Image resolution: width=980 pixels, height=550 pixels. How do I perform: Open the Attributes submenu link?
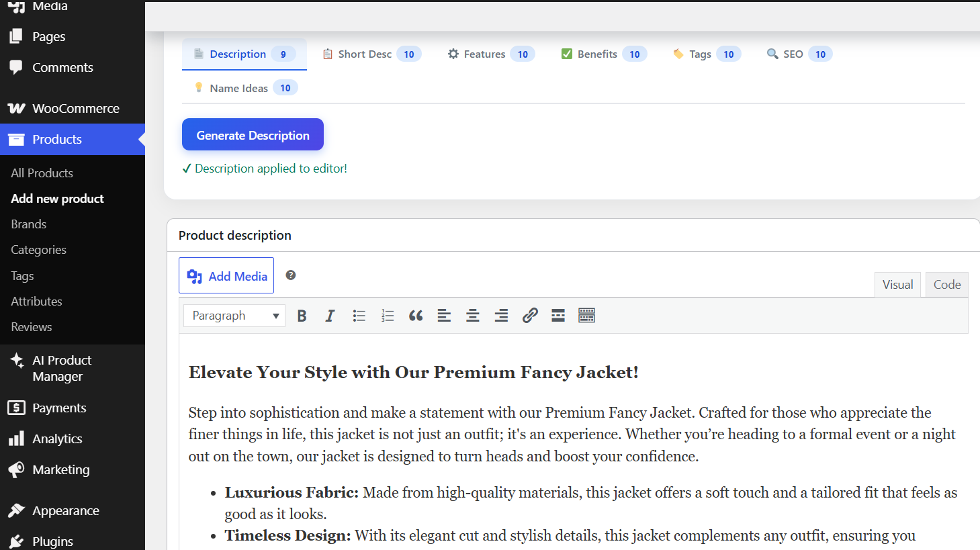click(x=36, y=301)
